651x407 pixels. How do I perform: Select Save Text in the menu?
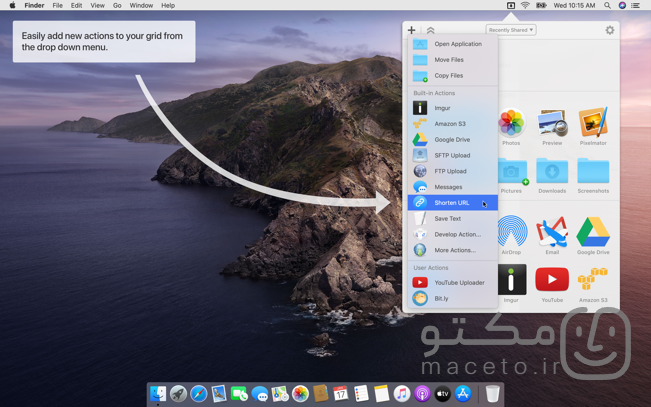click(453, 218)
